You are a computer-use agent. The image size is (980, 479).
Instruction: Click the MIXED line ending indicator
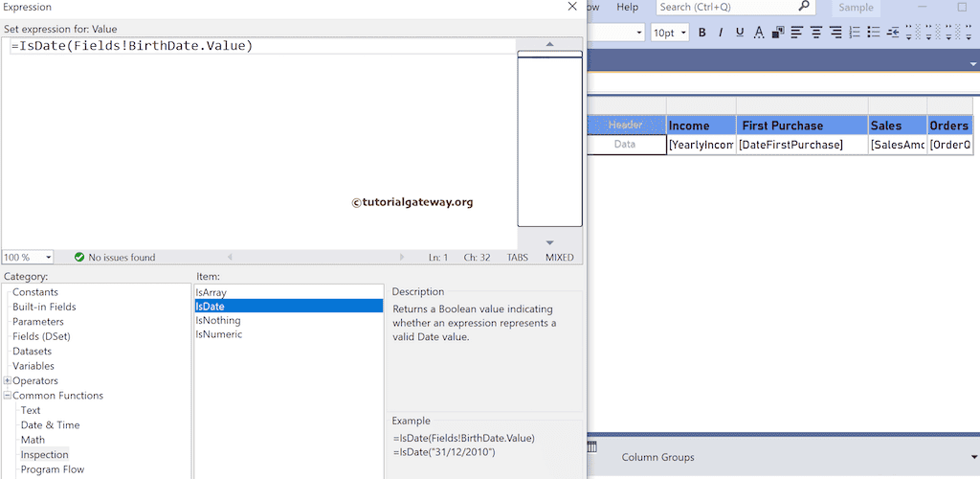coord(559,257)
